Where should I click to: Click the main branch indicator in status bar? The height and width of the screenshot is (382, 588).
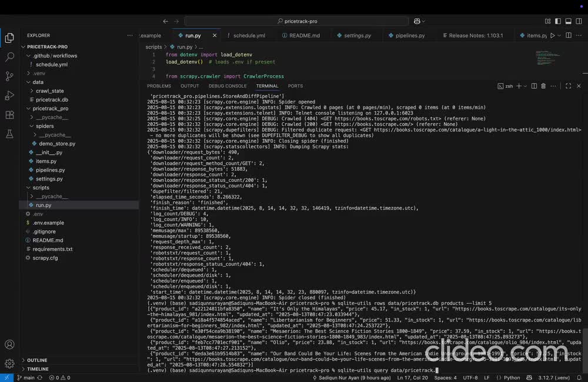[26, 378]
